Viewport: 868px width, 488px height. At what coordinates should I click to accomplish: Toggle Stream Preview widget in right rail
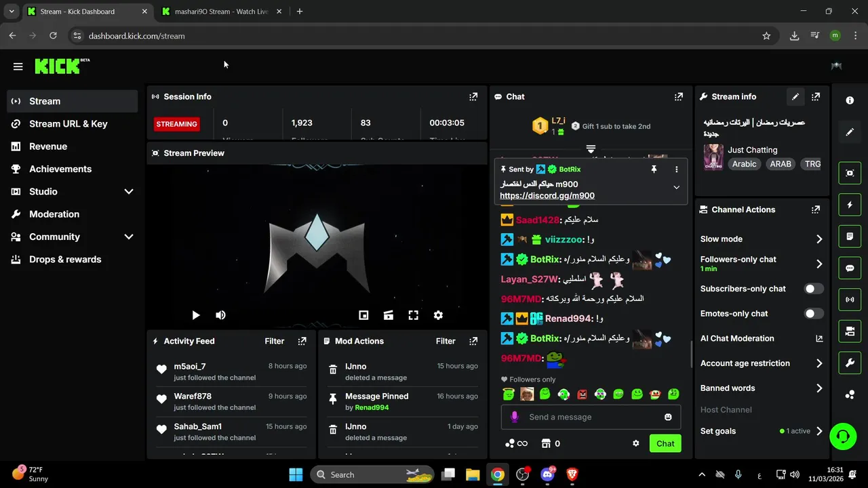[x=850, y=173]
